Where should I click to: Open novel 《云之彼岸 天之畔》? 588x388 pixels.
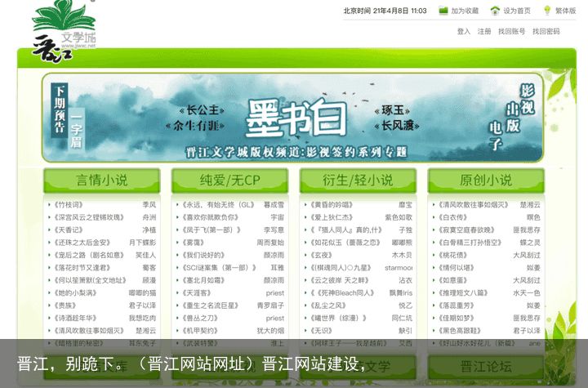click(339, 281)
